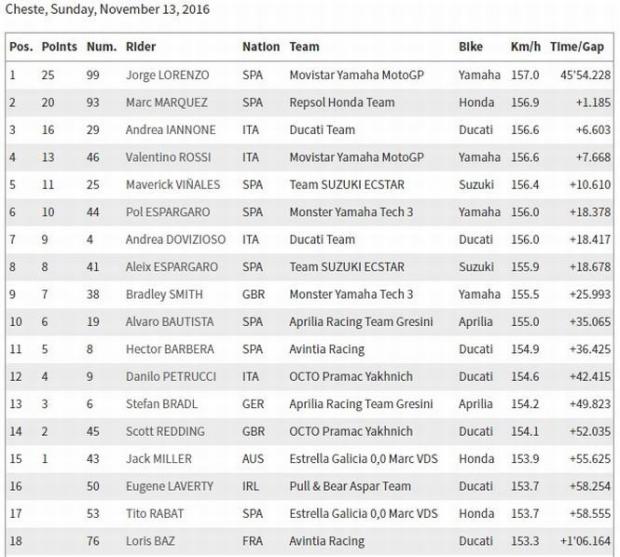Click rider Loris BAZ
The width and height of the screenshot is (620, 557).
click(x=152, y=542)
